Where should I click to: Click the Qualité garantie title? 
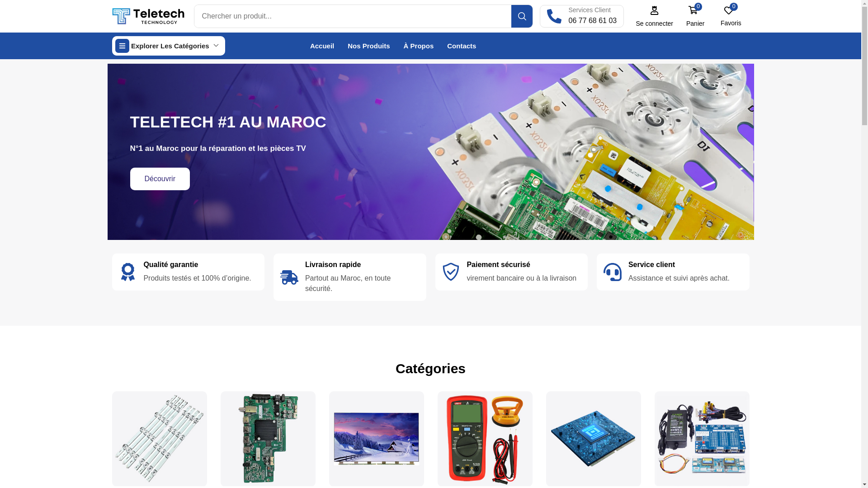(171, 265)
